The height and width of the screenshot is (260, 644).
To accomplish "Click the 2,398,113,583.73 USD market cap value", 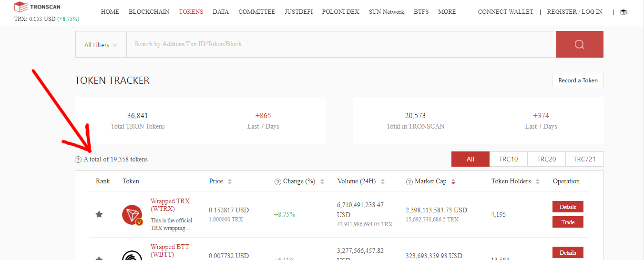I will tap(436, 210).
